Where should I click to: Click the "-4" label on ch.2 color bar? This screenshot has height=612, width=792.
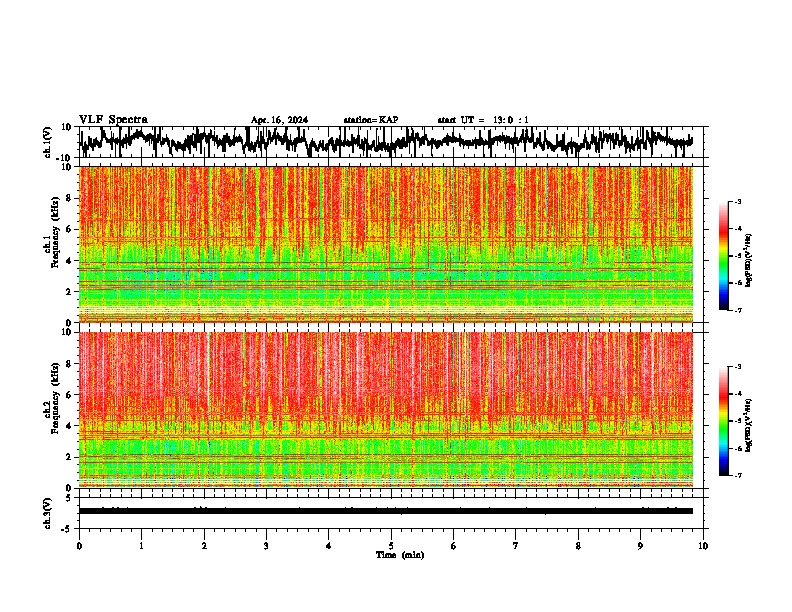tap(738, 394)
